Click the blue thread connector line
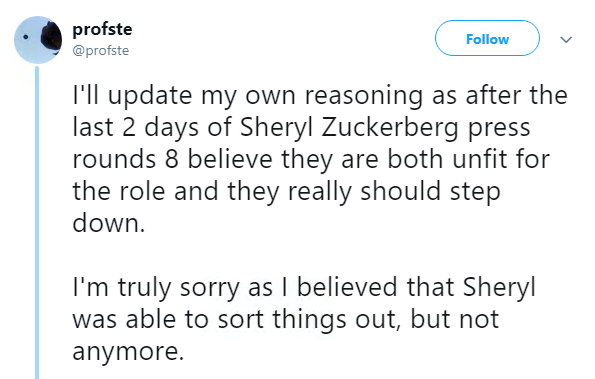595x379 pixels. click(x=37, y=222)
